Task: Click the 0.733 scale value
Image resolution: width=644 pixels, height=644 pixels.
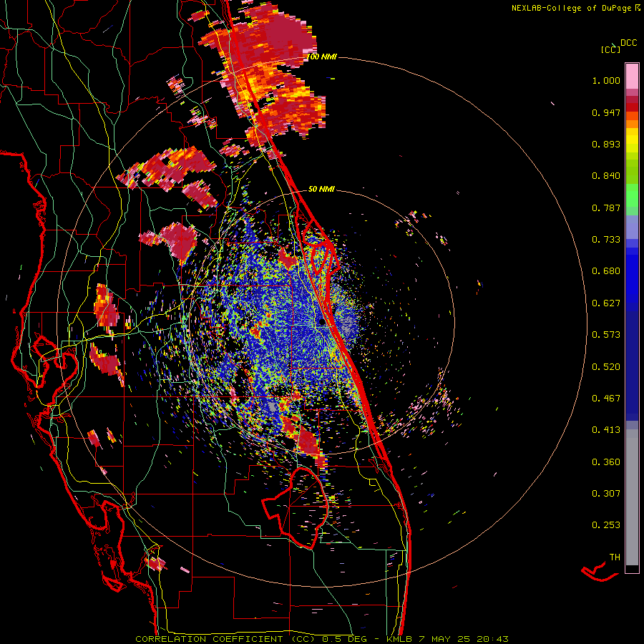Action: 606,240
